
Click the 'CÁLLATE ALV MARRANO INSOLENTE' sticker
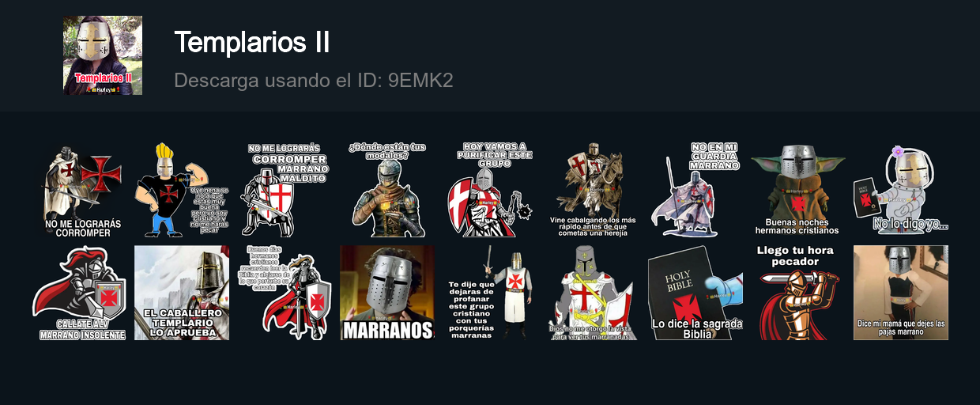point(79,293)
